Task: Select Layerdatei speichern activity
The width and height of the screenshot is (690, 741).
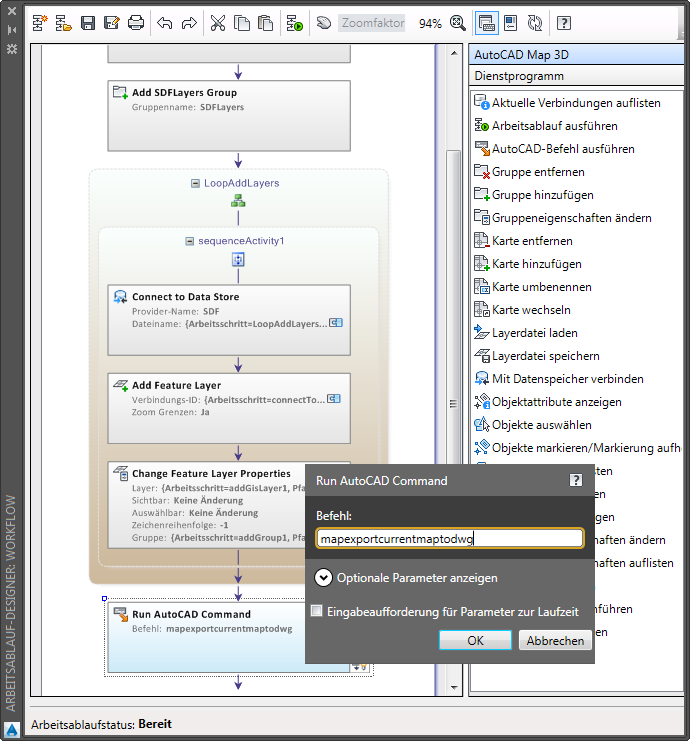Action: 537,356
